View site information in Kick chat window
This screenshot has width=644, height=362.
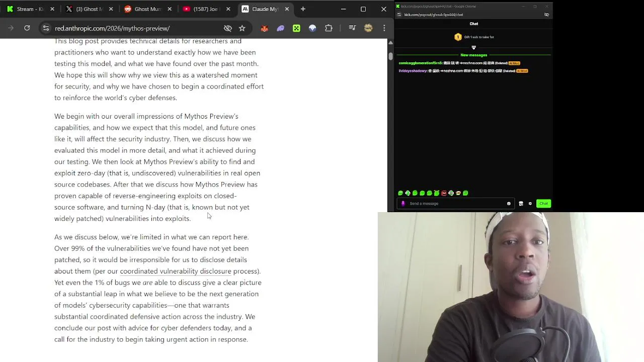coord(399,15)
